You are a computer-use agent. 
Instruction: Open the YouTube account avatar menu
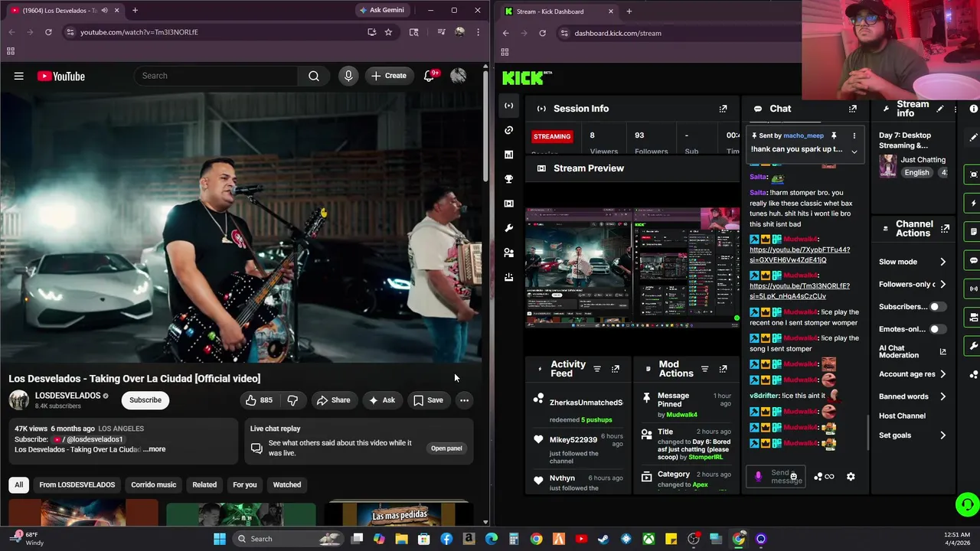click(458, 76)
